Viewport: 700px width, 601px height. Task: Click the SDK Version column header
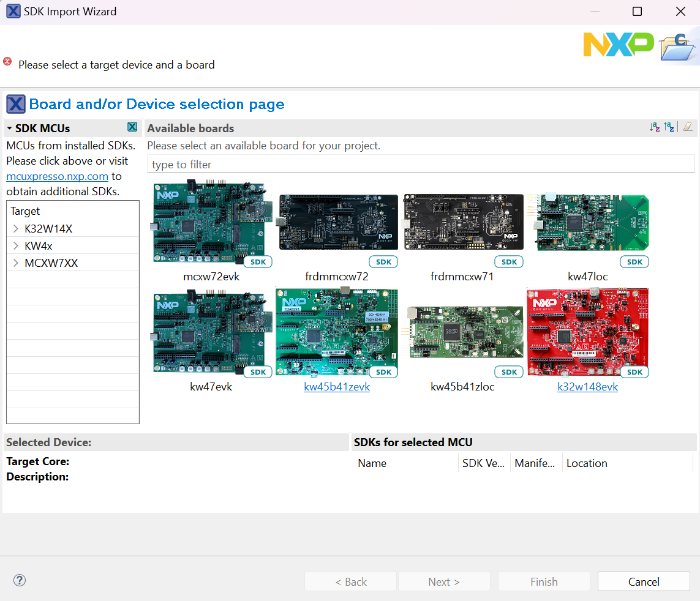point(483,463)
